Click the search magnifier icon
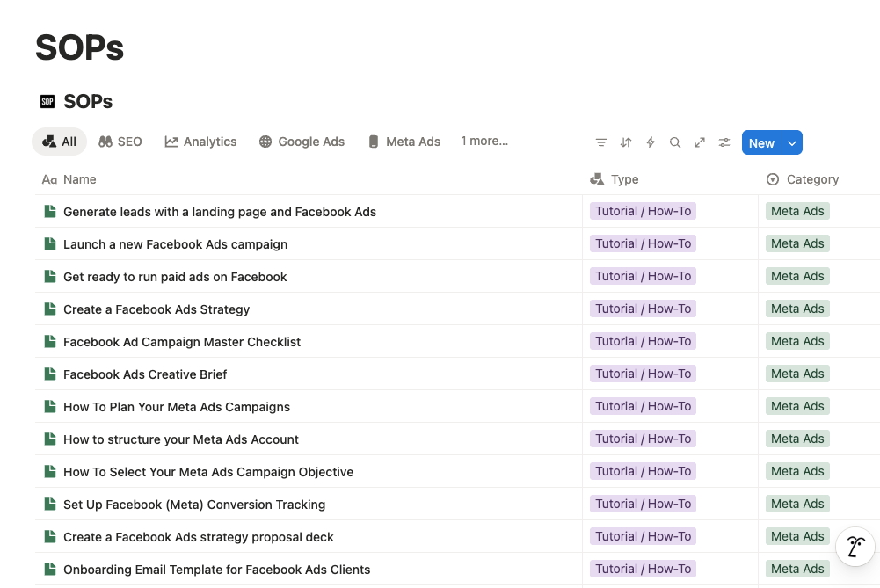 pos(675,142)
